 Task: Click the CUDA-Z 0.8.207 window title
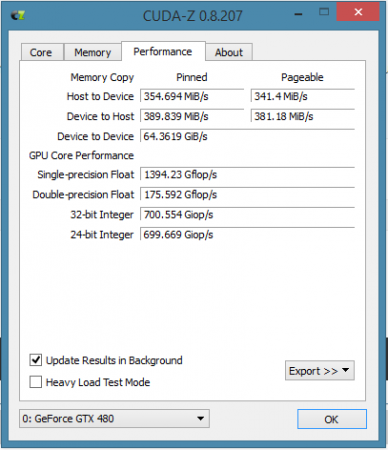pos(193,16)
